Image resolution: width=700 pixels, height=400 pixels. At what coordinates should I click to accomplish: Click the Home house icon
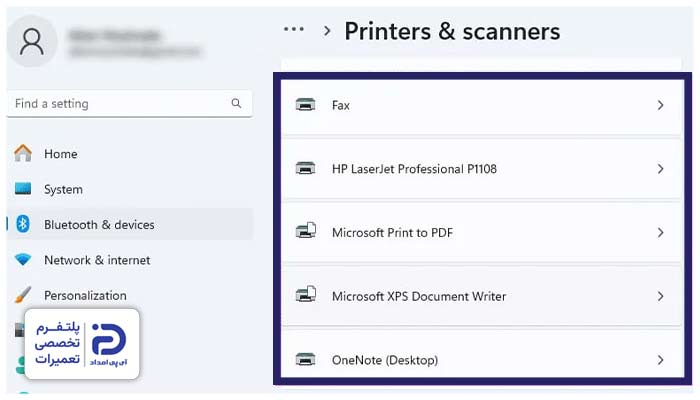23,153
